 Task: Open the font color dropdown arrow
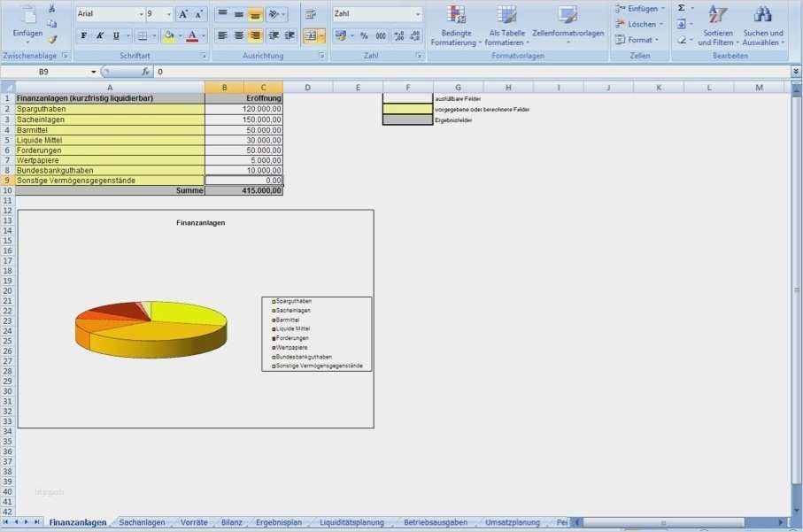tap(204, 35)
